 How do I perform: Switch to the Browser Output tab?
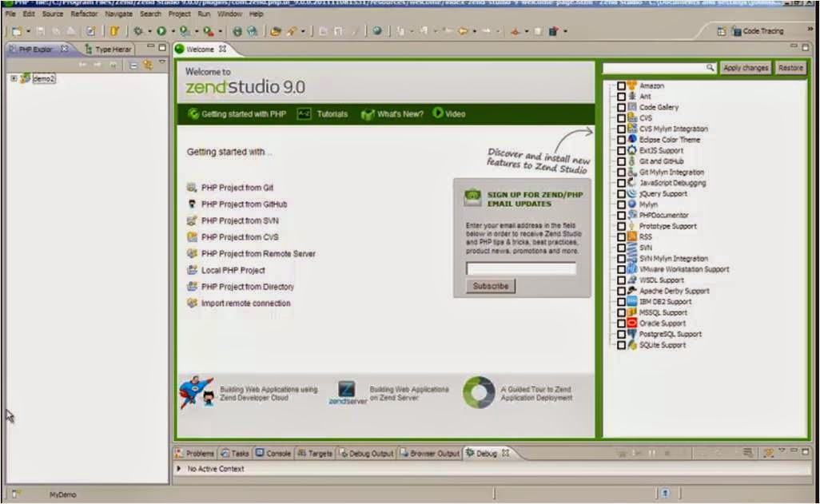tap(430, 454)
